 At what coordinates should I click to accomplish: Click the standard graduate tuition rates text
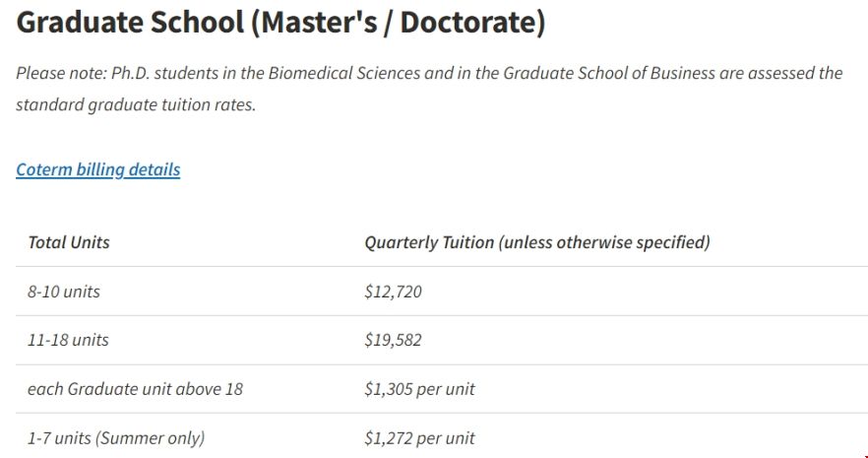136,104
